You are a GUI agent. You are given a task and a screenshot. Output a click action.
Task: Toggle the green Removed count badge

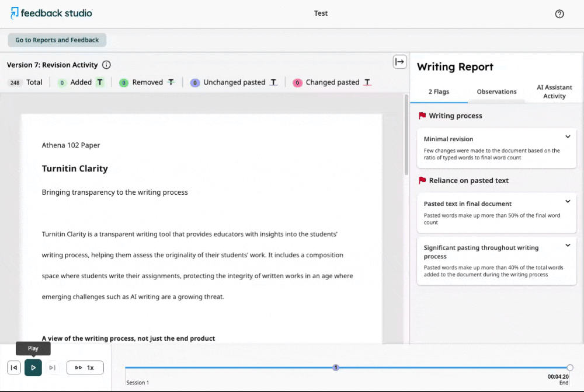click(x=124, y=83)
